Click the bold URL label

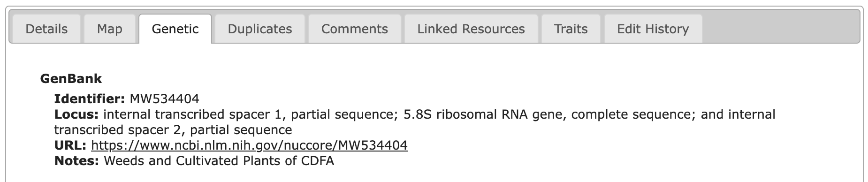click(70, 145)
